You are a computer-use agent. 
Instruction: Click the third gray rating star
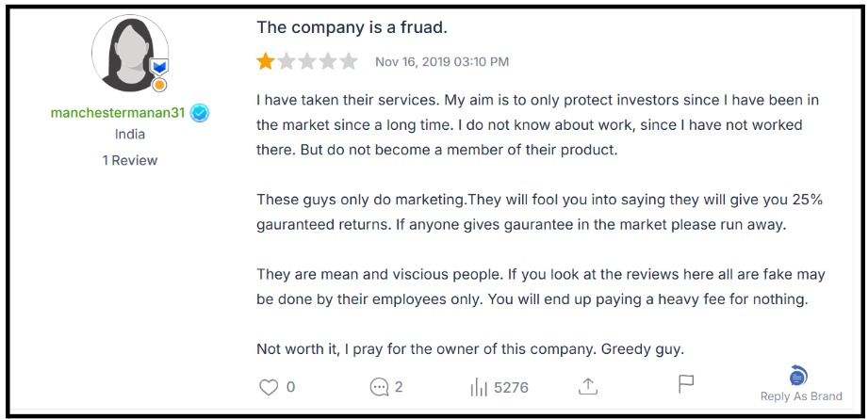click(307, 62)
